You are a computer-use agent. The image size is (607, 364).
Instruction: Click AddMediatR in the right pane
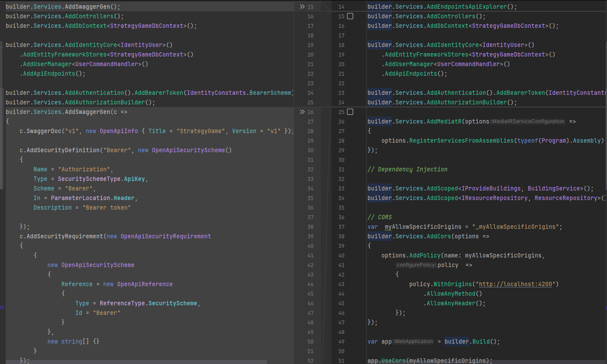tap(444, 121)
